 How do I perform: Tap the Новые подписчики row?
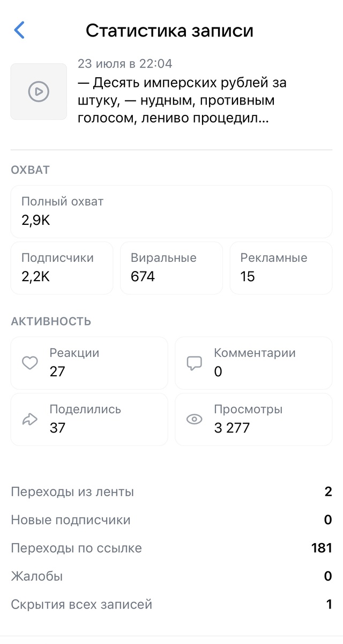[x=171, y=520]
